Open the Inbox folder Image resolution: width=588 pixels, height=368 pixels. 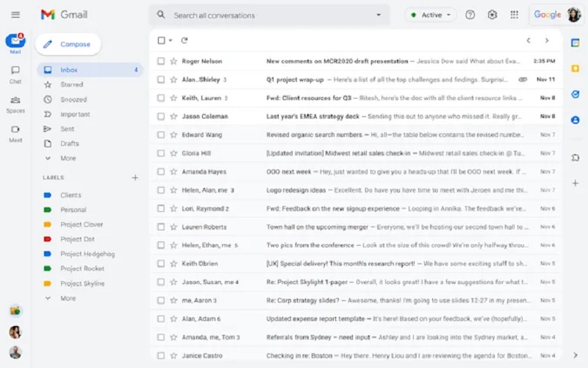pos(90,70)
